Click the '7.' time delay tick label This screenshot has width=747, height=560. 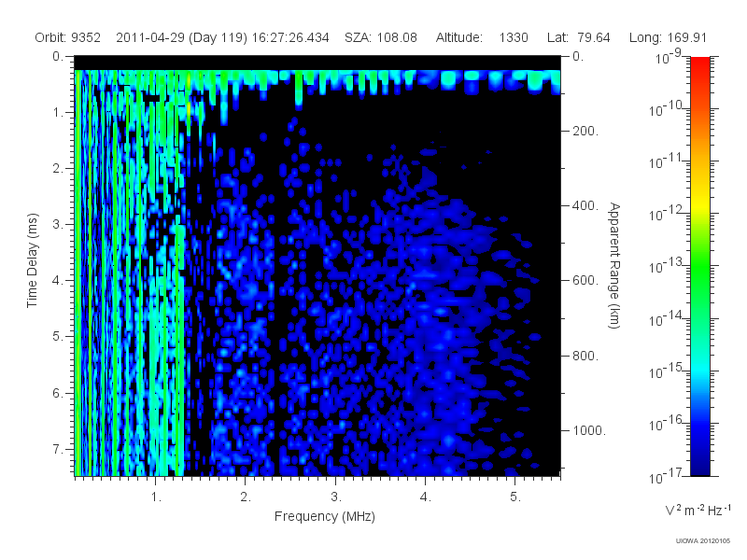coord(58,449)
